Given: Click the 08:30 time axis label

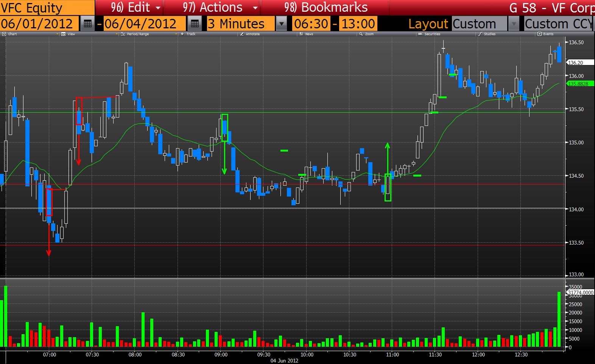Looking at the screenshot, I should [x=178, y=355].
